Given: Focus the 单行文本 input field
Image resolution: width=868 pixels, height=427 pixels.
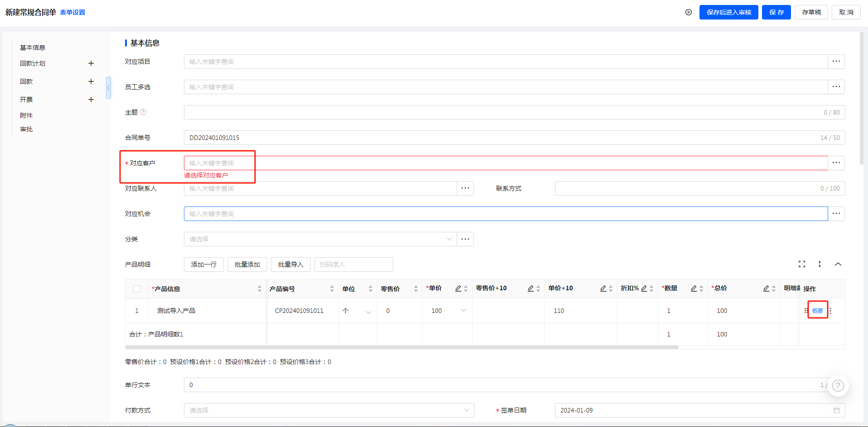Looking at the screenshot, I should coord(514,385).
